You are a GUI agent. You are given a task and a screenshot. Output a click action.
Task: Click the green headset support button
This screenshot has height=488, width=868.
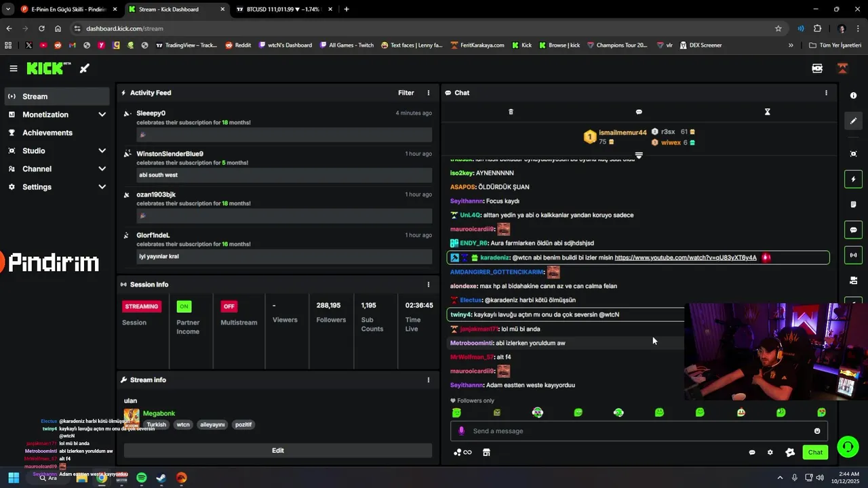(848, 447)
